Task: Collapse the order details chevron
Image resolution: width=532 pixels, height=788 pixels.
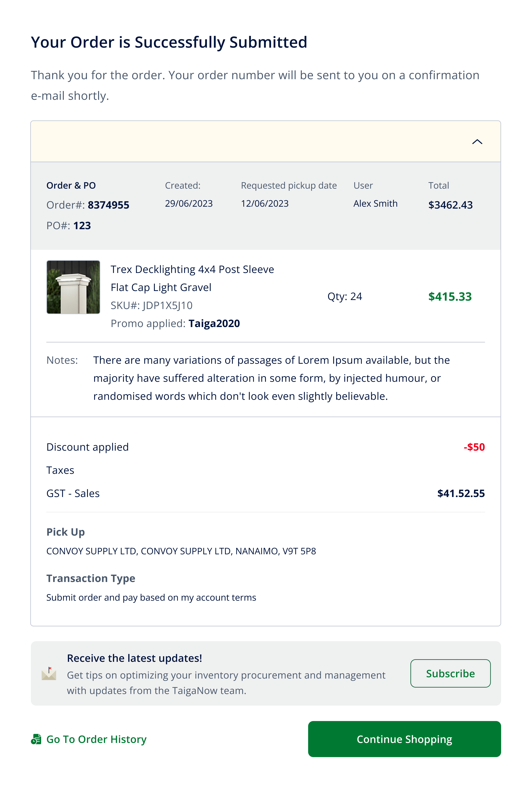Action: click(x=477, y=142)
